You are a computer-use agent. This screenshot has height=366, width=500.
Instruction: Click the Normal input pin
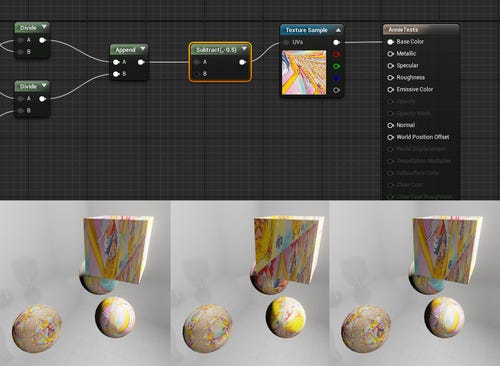click(x=391, y=125)
